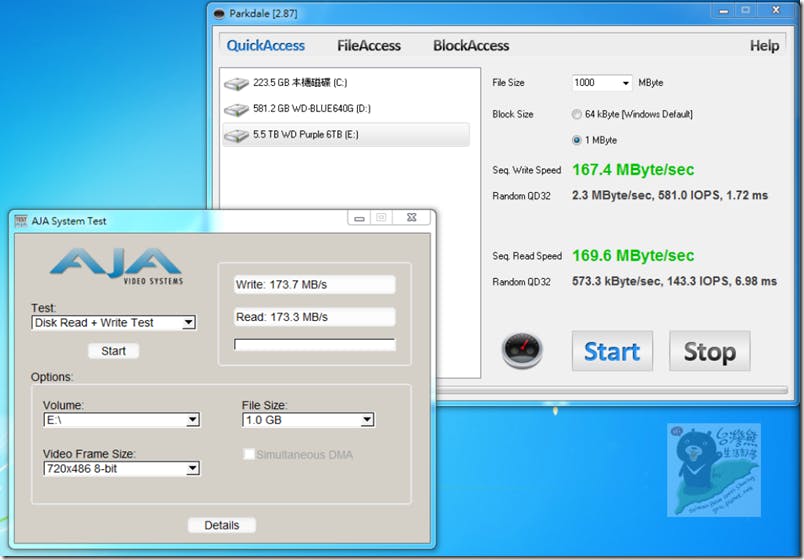Switch to the BlockAccess tab

pyautogui.click(x=471, y=46)
